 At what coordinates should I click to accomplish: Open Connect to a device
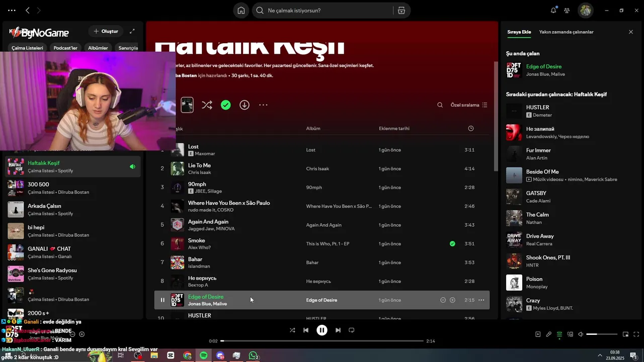point(570,334)
